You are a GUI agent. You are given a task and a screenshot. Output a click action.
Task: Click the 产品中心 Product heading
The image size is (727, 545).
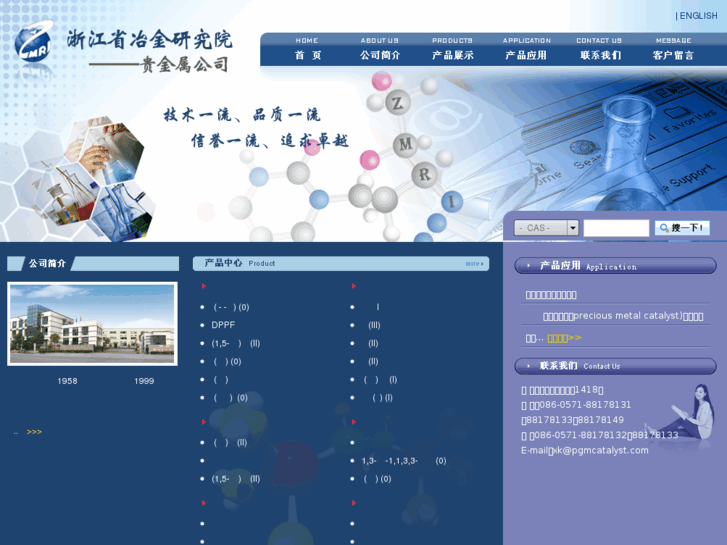tap(240, 263)
